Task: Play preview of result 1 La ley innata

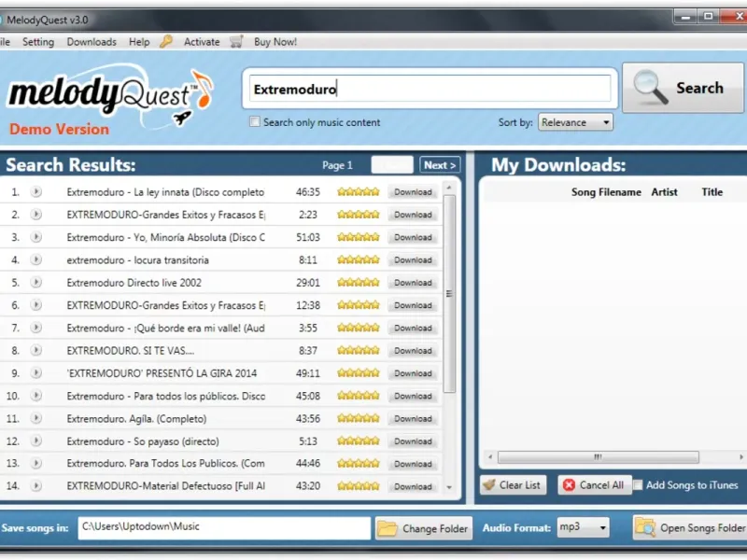Action: click(x=36, y=192)
